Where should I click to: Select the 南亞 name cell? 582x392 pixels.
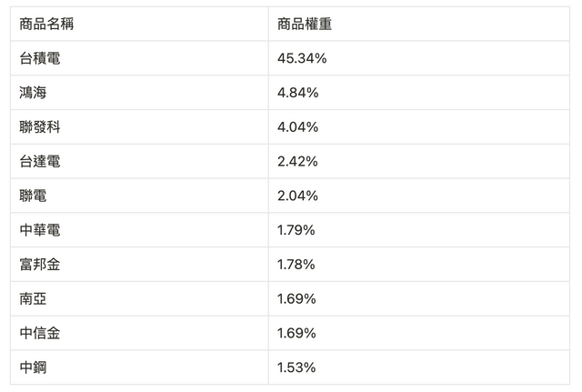click(x=33, y=299)
